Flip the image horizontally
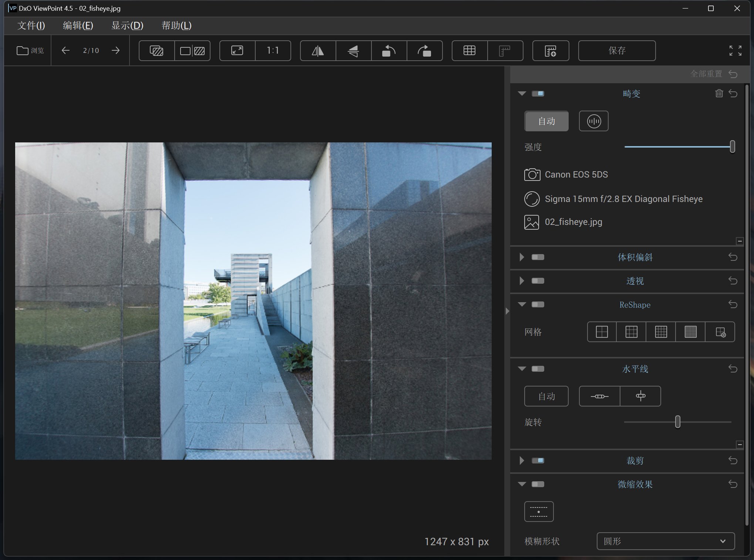 pos(318,51)
